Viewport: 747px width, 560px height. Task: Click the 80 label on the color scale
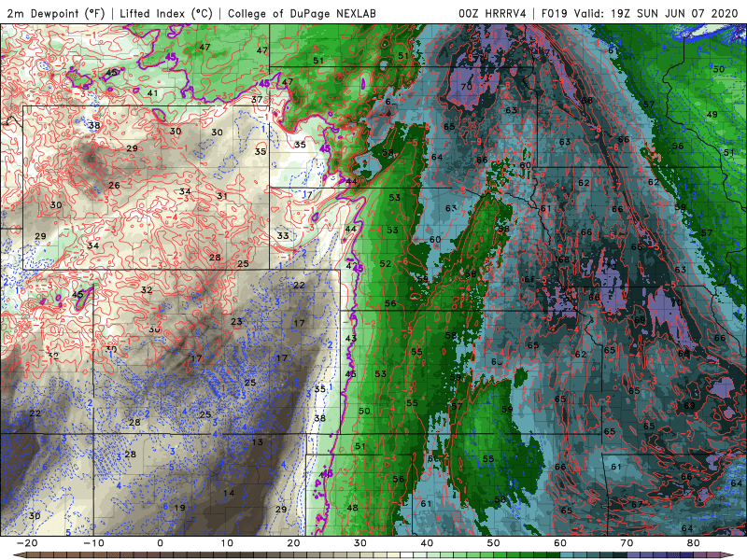694,543
